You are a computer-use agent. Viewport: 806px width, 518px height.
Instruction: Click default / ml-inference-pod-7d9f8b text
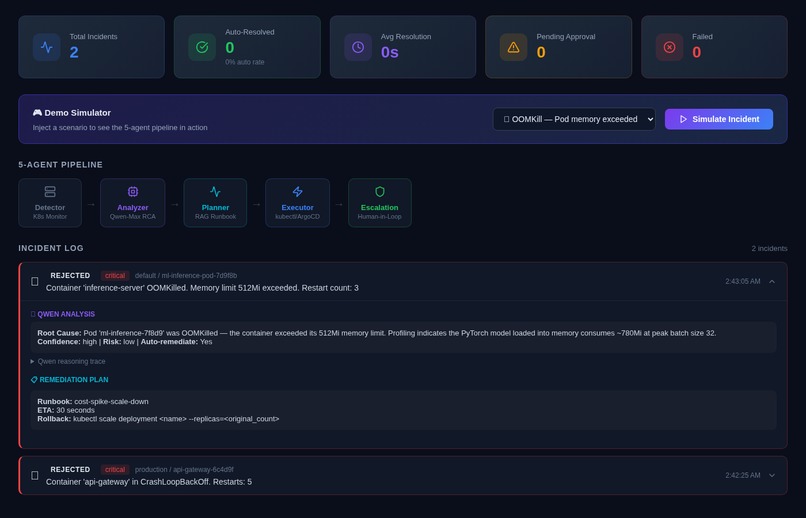(x=186, y=276)
